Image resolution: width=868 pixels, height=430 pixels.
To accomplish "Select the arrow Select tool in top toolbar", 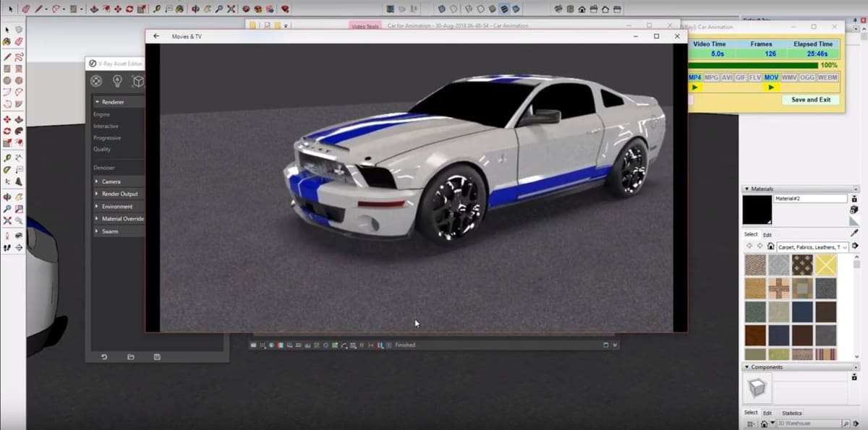I will click(x=11, y=9).
